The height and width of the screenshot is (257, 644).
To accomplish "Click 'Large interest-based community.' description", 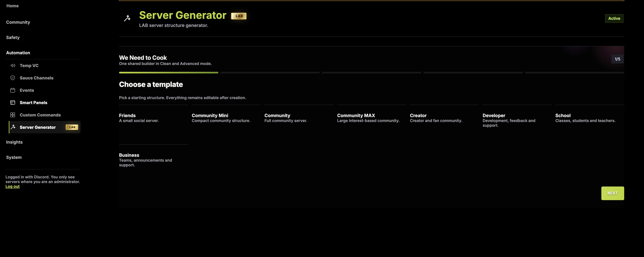I will [x=368, y=121].
